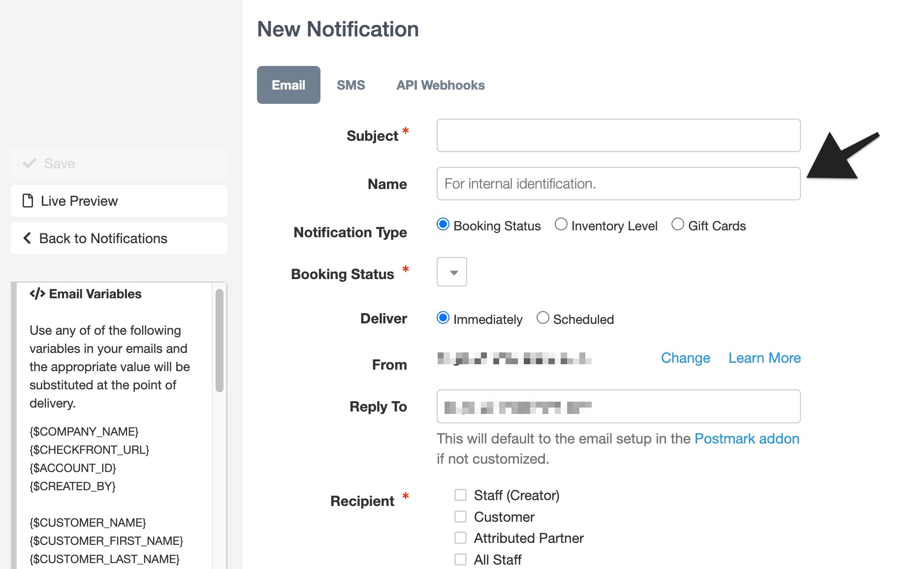924x569 pixels.
Task: Select Gift Cards notification type
Action: [678, 224]
